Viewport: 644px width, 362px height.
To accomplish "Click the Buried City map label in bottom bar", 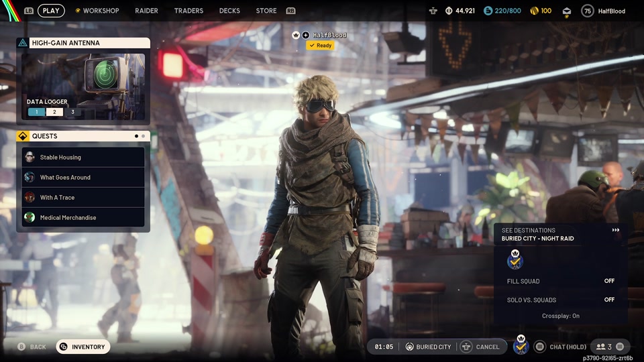I will [x=429, y=347].
